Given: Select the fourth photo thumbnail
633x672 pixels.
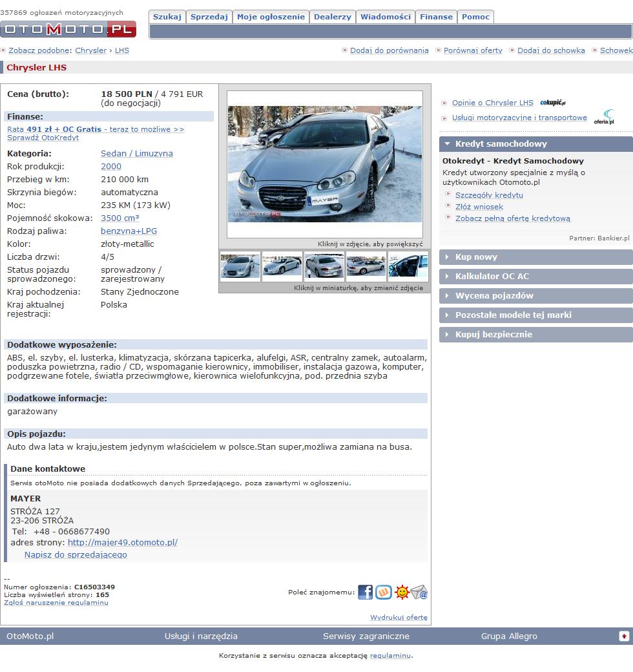Looking at the screenshot, I should pyautogui.click(x=366, y=266).
